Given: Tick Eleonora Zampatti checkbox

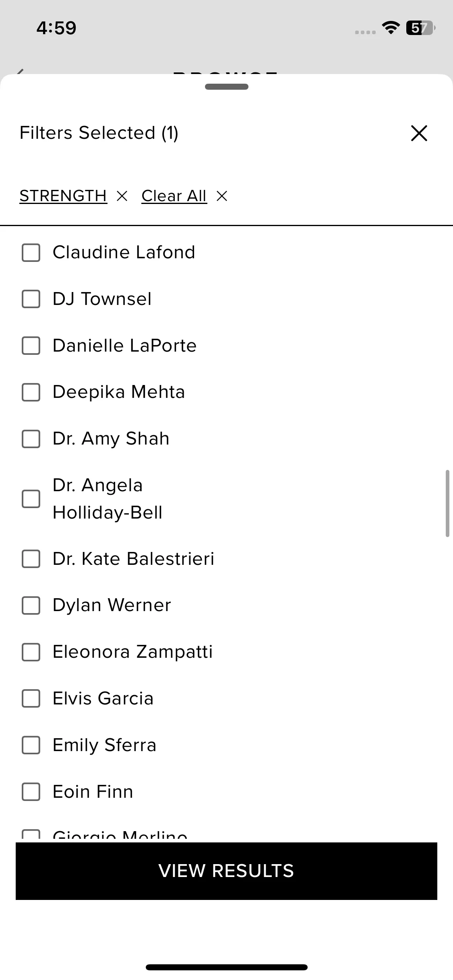Looking at the screenshot, I should 31,652.
